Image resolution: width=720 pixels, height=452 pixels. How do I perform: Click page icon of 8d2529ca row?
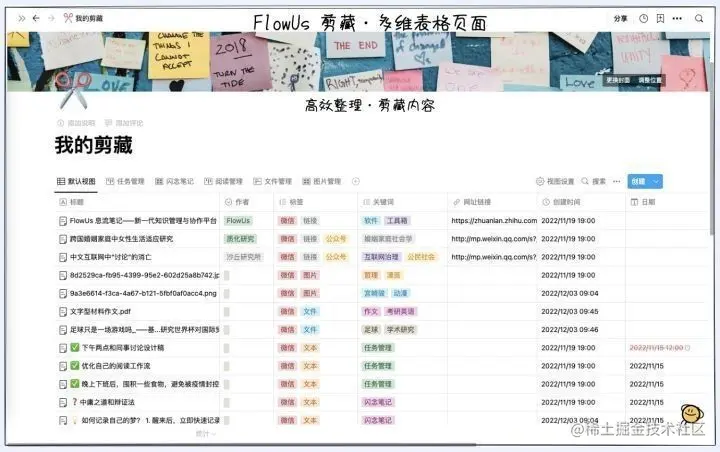click(63, 276)
